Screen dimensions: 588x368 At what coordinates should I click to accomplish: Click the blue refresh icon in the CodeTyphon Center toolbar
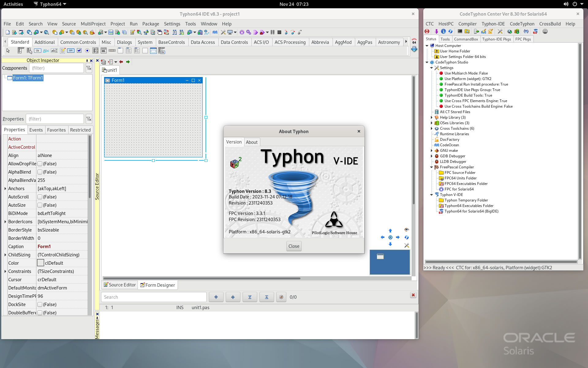(x=450, y=31)
